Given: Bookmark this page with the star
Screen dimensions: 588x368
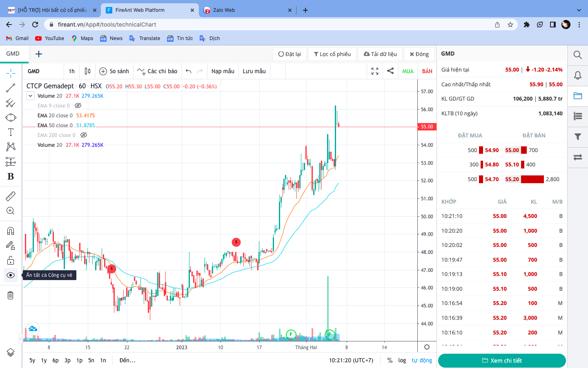Looking at the screenshot, I should coord(510,25).
